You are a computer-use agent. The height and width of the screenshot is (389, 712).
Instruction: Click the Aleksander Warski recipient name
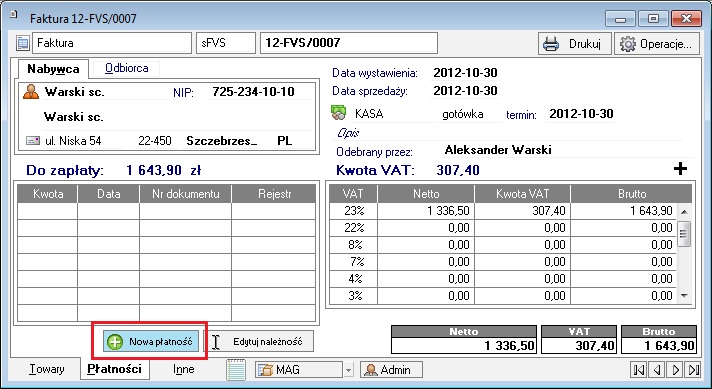tap(498, 150)
